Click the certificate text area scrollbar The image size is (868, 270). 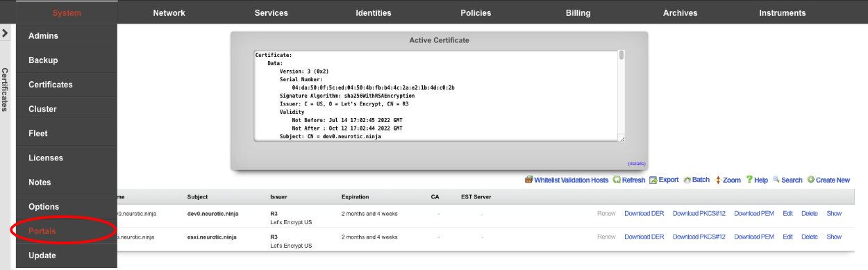tap(621, 56)
